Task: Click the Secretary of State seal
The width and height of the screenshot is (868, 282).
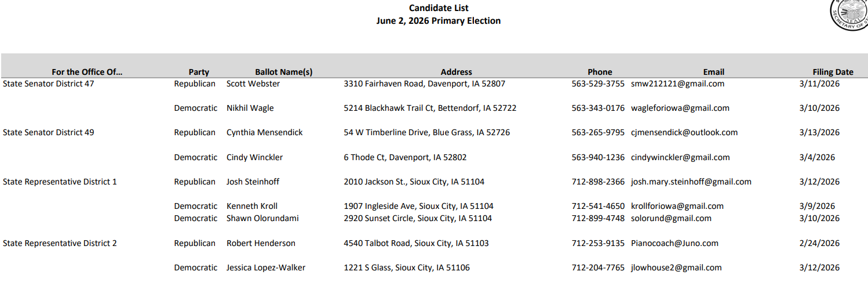Action: tap(851, 14)
